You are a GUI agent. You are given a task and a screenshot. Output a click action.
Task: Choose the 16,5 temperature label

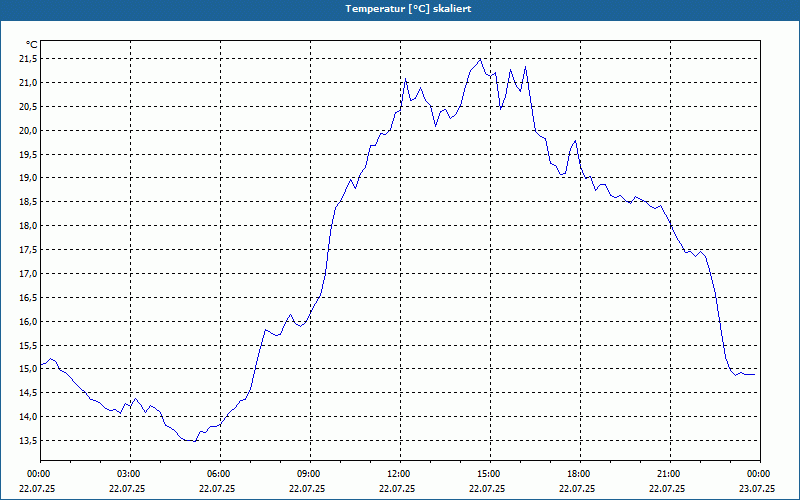(x=29, y=297)
